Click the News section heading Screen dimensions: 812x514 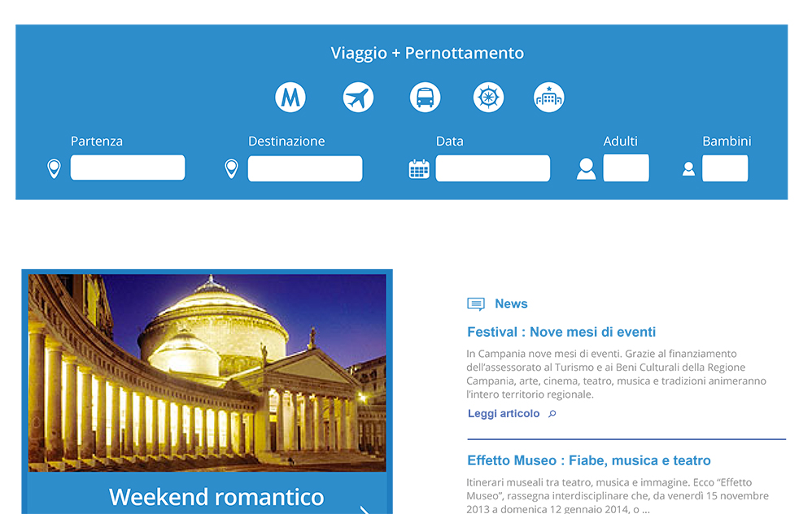(511, 304)
